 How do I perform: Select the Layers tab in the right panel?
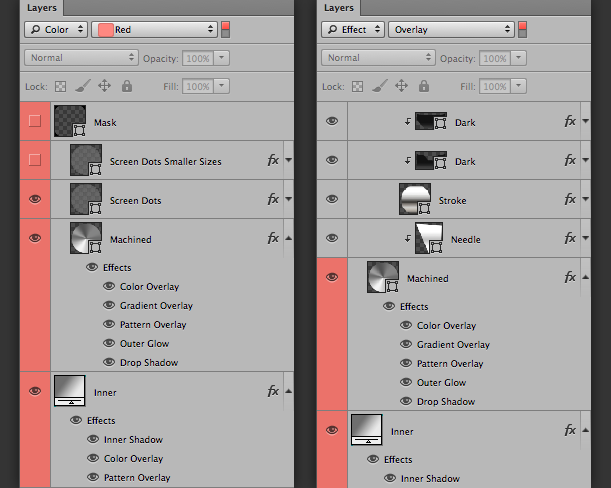click(339, 8)
